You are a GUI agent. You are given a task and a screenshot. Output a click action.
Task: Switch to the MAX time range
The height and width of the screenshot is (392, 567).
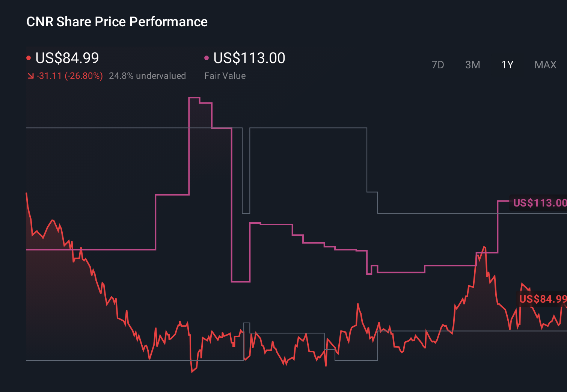pos(545,65)
